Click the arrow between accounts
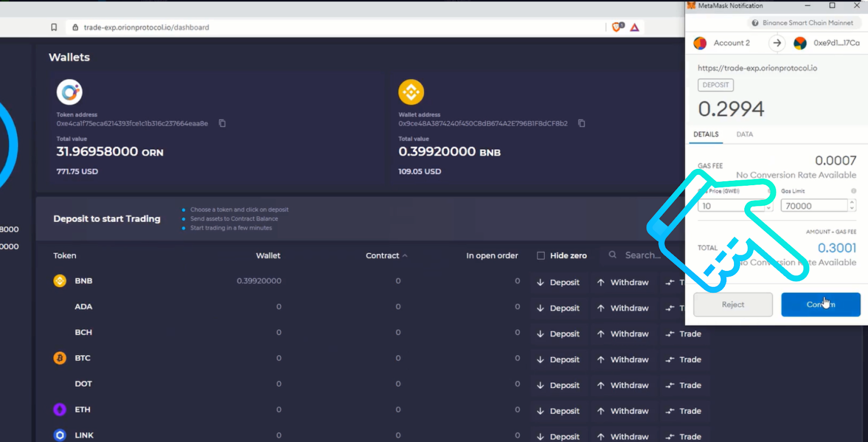Viewport: 868px width, 442px height. click(777, 43)
